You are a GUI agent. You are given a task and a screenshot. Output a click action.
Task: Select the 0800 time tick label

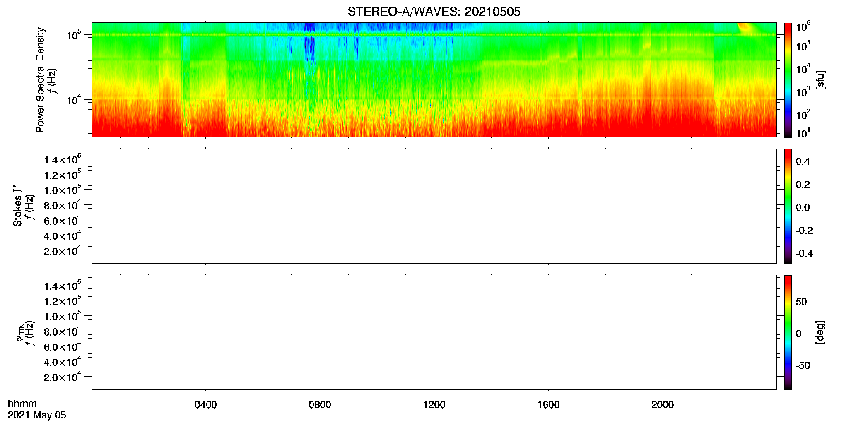click(x=320, y=405)
